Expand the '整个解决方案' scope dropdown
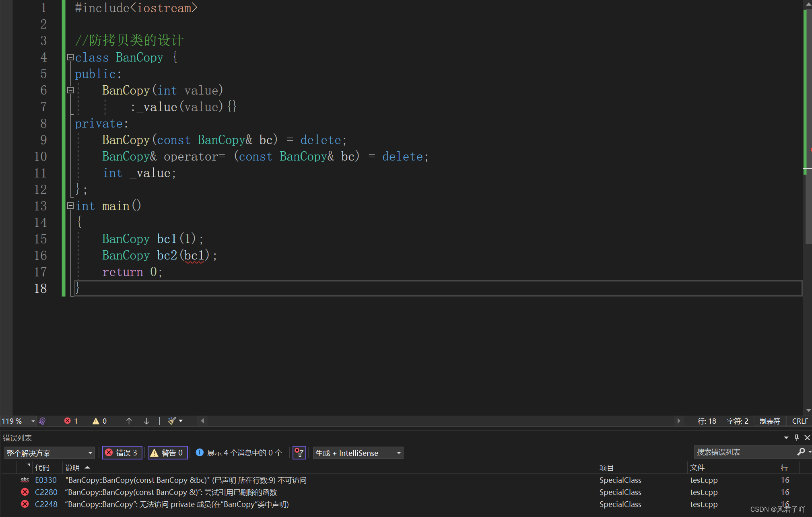The height and width of the screenshot is (517, 812). tap(88, 452)
